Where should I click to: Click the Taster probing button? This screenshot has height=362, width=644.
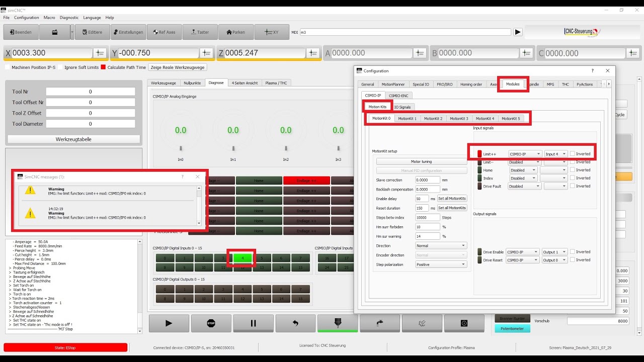[200, 32]
